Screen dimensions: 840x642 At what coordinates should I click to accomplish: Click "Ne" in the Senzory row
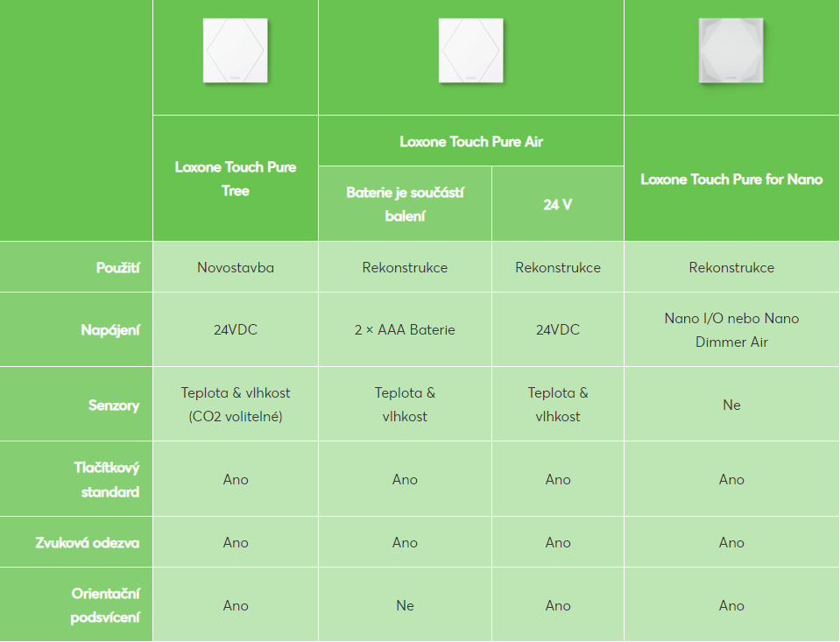pos(731,405)
